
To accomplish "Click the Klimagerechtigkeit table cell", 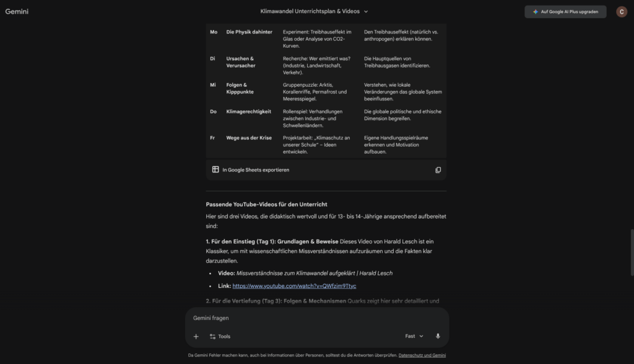I will tap(248, 111).
